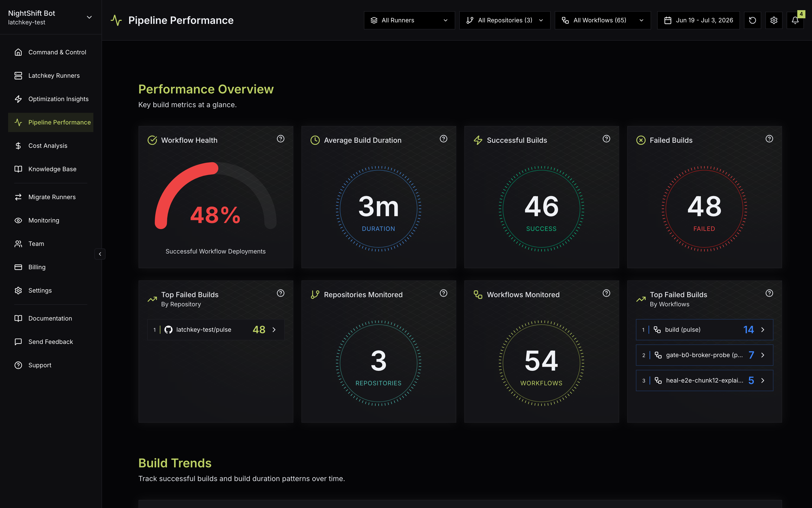Image resolution: width=812 pixels, height=508 pixels.
Task: Click the Repositories Monitored help icon
Action: [x=443, y=293]
